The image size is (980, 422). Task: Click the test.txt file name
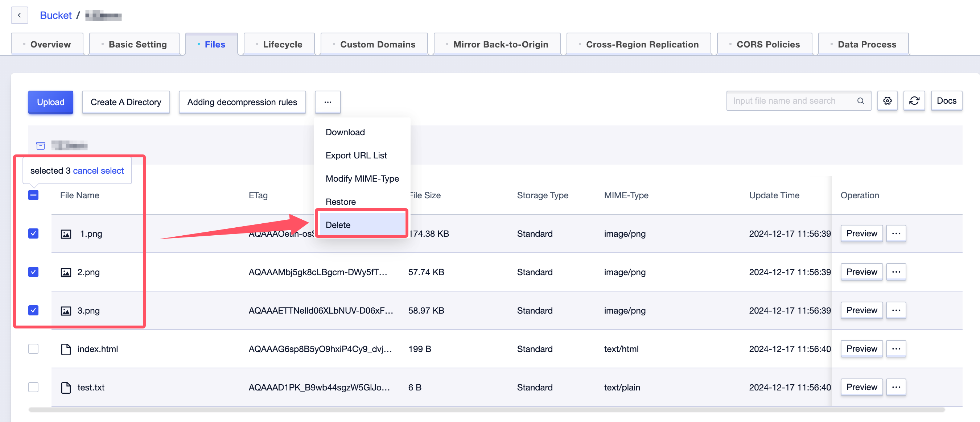pos(91,388)
